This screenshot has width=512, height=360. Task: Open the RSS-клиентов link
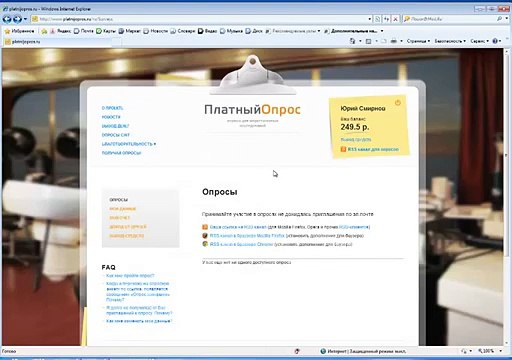point(354,227)
